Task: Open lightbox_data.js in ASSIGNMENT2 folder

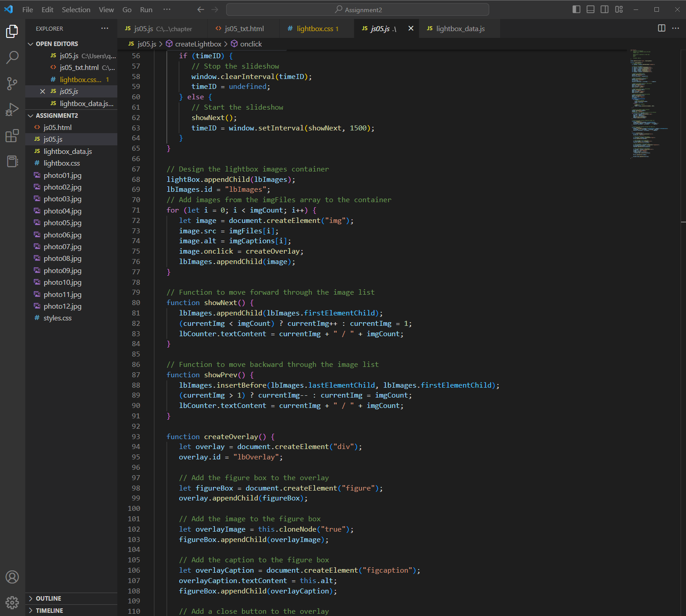Action: [71, 151]
